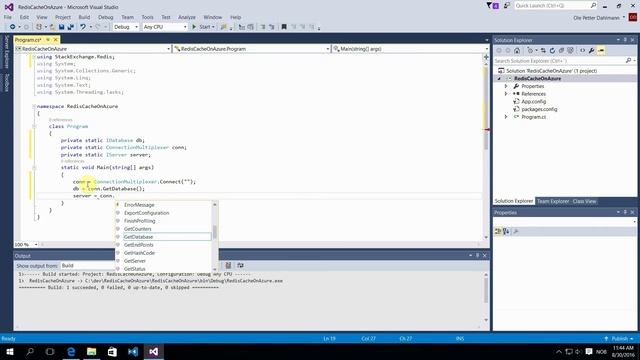
Task: Pin the Program.cs tab
Action: point(47,40)
